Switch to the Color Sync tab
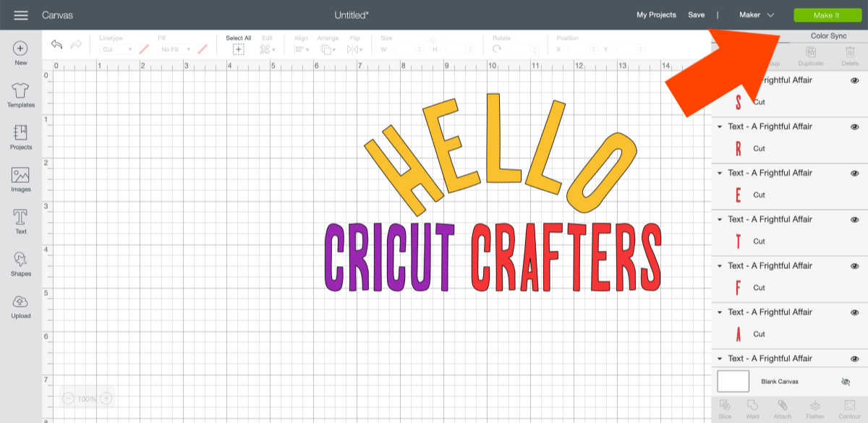 (x=828, y=36)
